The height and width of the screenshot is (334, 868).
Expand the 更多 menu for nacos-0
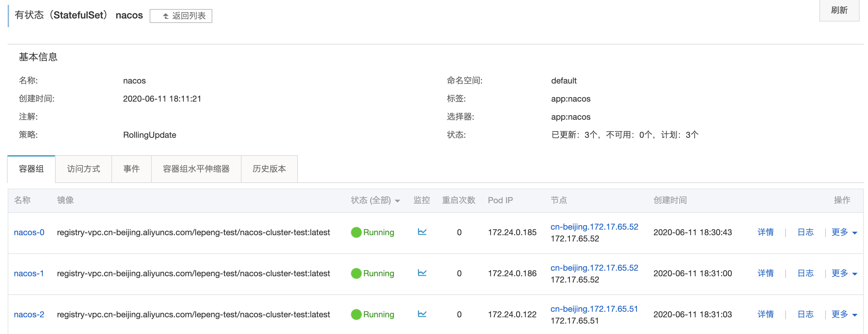click(x=844, y=232)
